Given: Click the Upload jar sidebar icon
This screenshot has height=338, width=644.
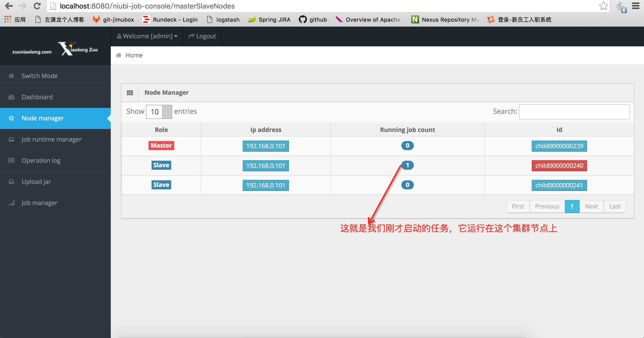Looking at the screenshot, I should point(12,181).
